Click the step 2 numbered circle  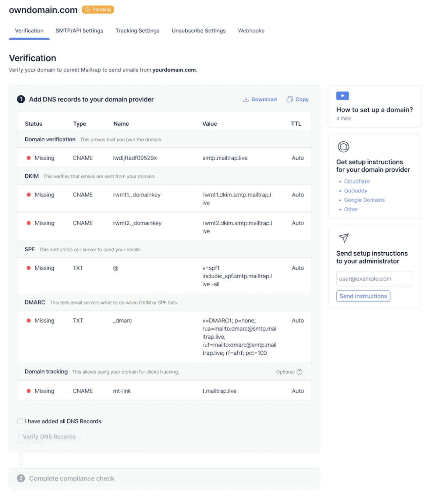click(x=21, y=478)
